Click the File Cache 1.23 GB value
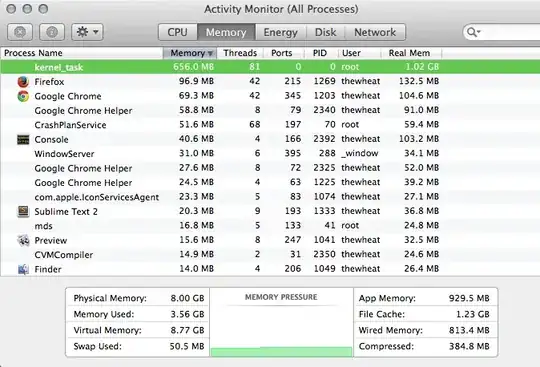This screenshot has height=367, width=540. click(473, 314)
